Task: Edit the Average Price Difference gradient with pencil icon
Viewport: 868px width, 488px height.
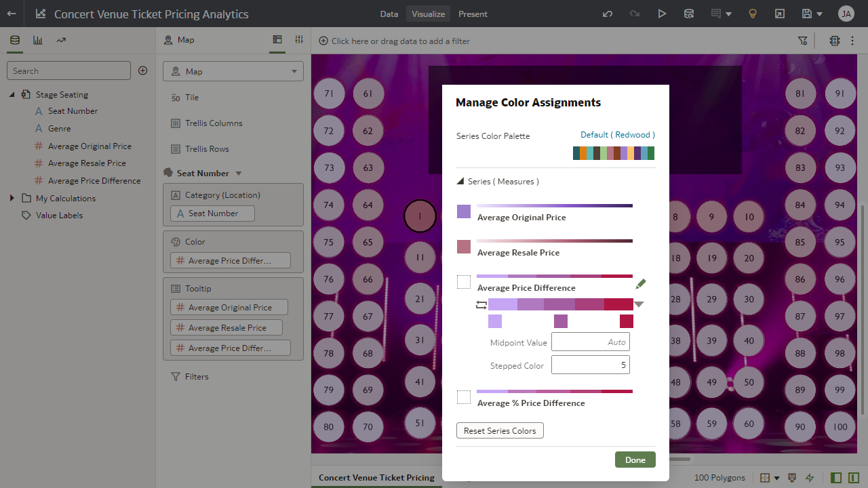Action: pos(640,284)
